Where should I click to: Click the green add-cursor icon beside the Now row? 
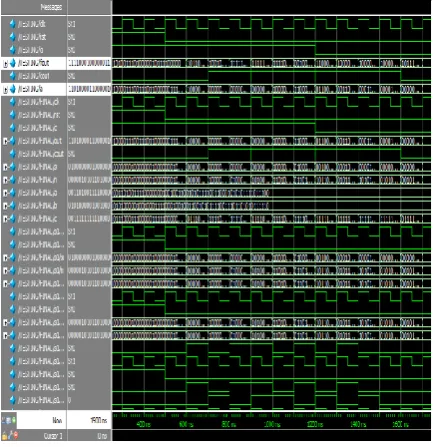click(x=14, y=420)
